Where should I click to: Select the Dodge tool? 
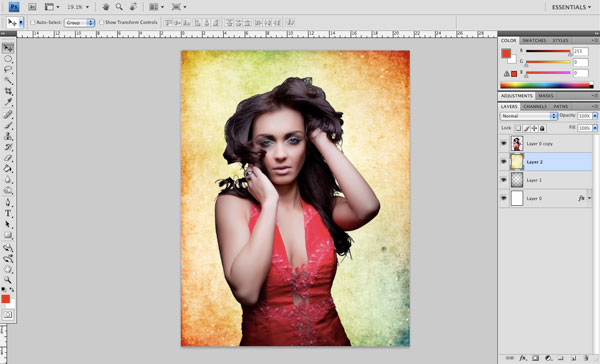pyautogui.click(x=8, y=190)
